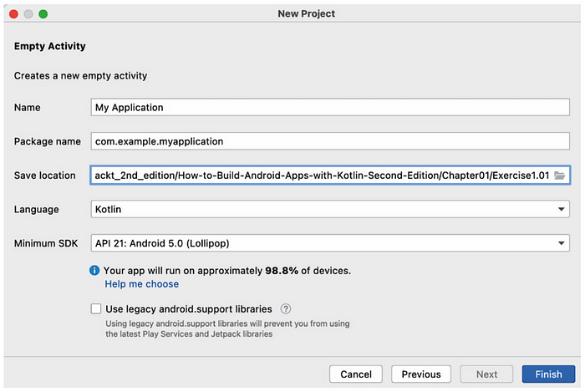Click into the Package name text field
585x392 pixels.
click(329, 141)
